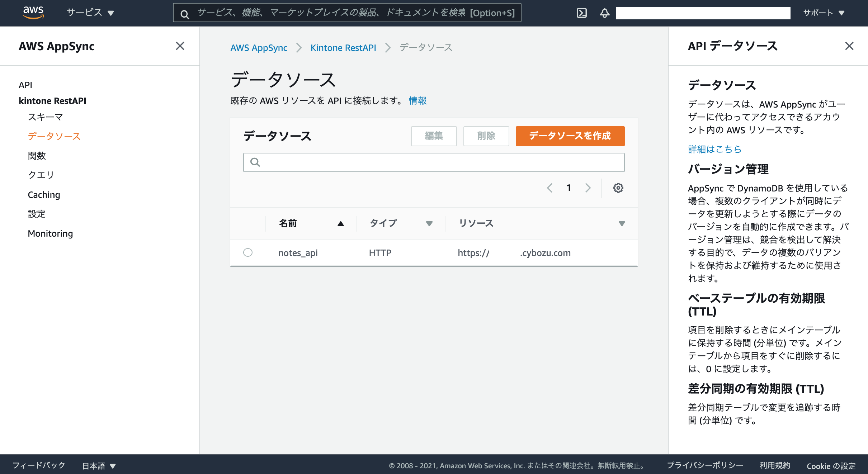
Task: Open the CloudShell terminal icon
Action: pos(582,13)
